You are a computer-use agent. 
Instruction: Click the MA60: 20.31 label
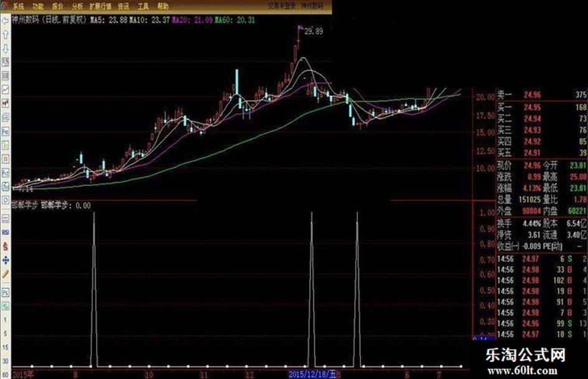235,20
